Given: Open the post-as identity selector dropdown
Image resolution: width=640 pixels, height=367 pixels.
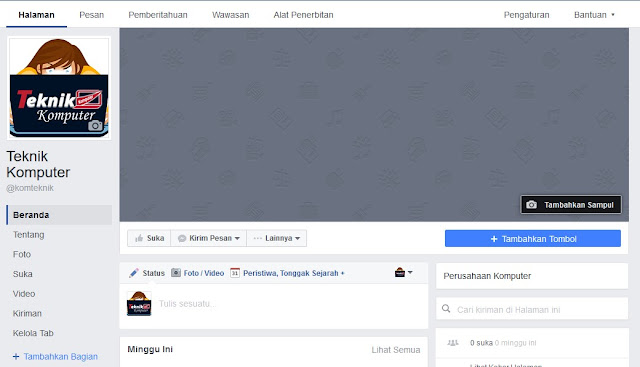Looking at the screenshot, I should tap(404, 272).
